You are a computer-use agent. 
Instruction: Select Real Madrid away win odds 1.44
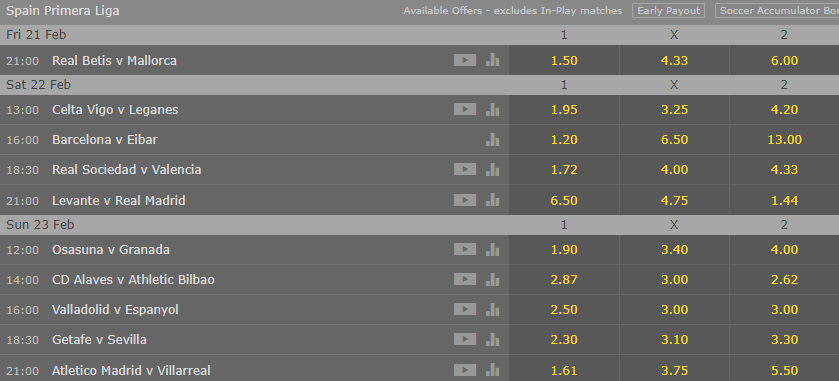click(x=784, y=201)
